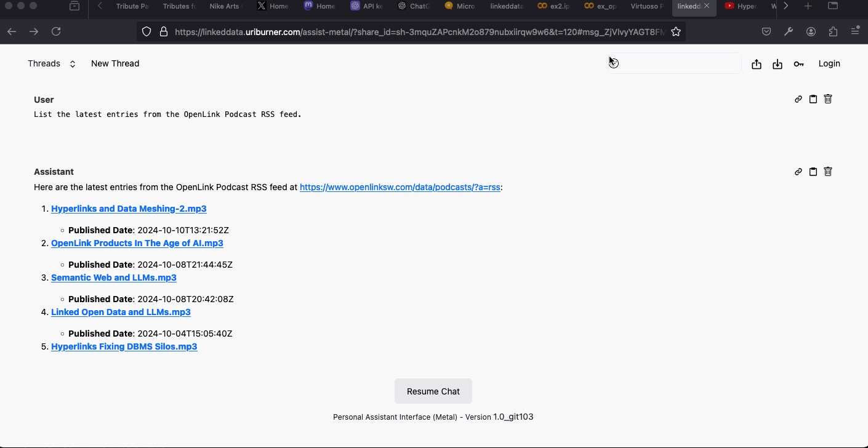Click the shield tracking protection icon

pos(147,32)
